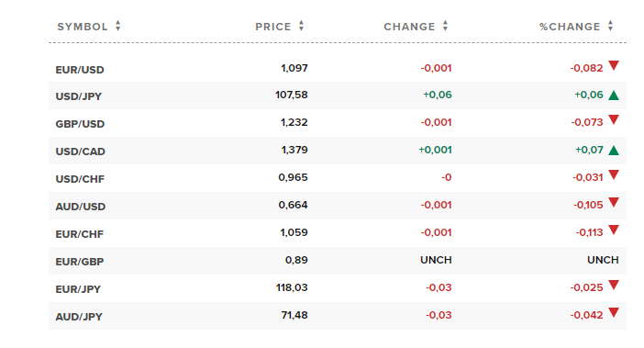Screen dimensions: 644x348
Task: Click the PRICE column header label
Action: [273, 27]
